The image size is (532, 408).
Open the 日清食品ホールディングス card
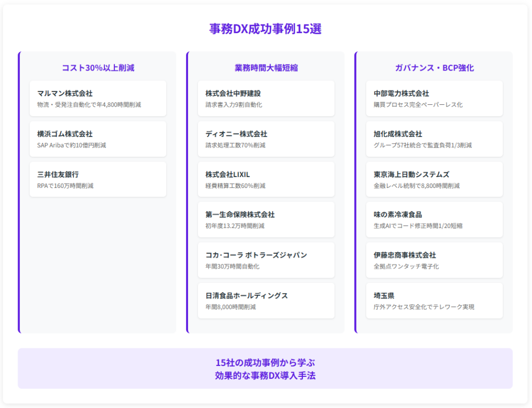coord(266,301)
